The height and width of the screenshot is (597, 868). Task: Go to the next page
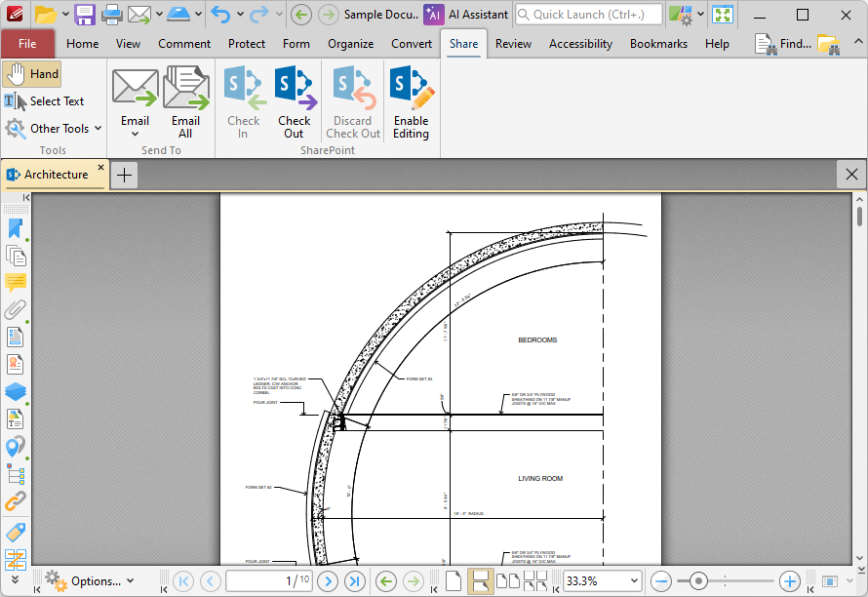click(x=329, y=581)
